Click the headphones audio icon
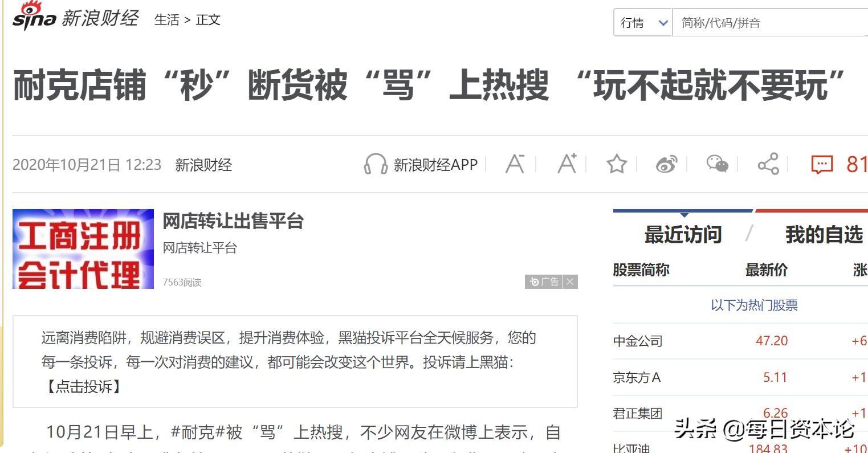 point(376,165)
